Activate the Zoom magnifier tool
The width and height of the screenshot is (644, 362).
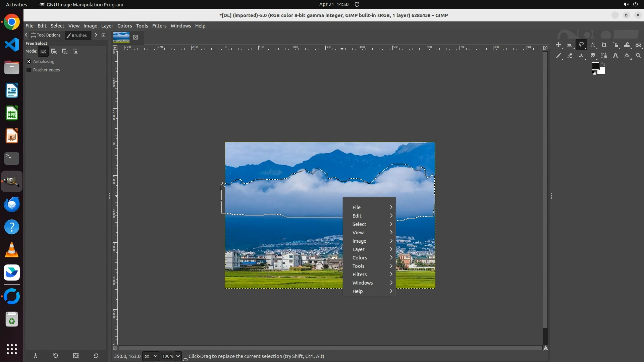(638, 56)
